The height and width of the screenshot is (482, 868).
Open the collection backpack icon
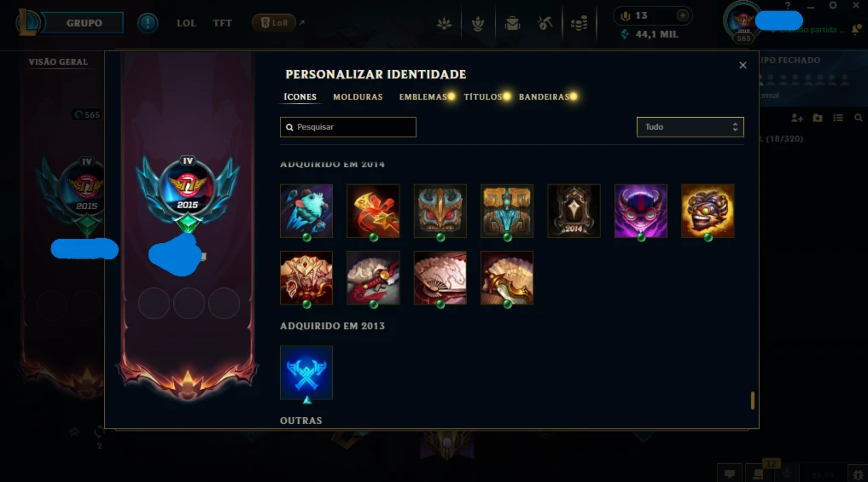pyautogui.click(x=512, y=23)
